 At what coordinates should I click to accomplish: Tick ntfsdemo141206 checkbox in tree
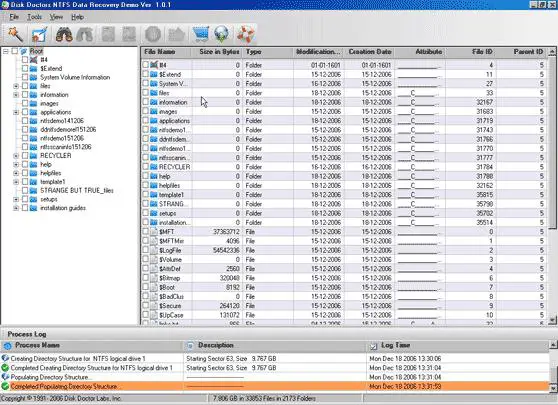tap(25, 121)
